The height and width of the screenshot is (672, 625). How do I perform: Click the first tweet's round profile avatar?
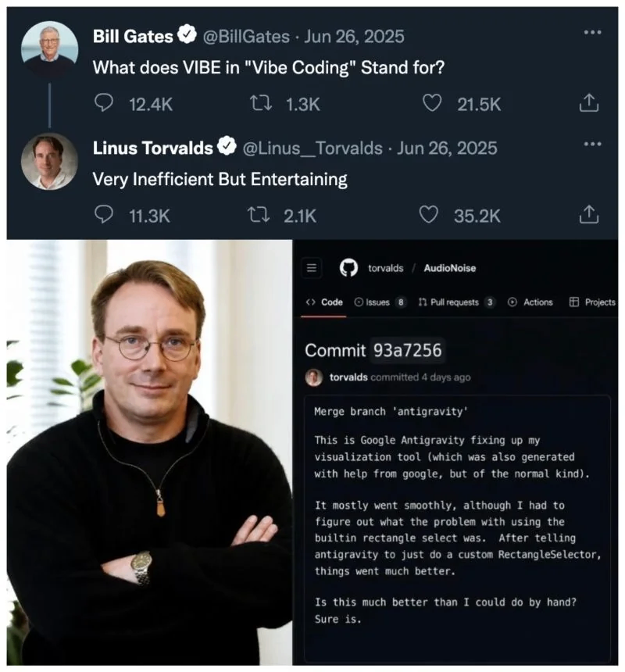pos(50,49)
